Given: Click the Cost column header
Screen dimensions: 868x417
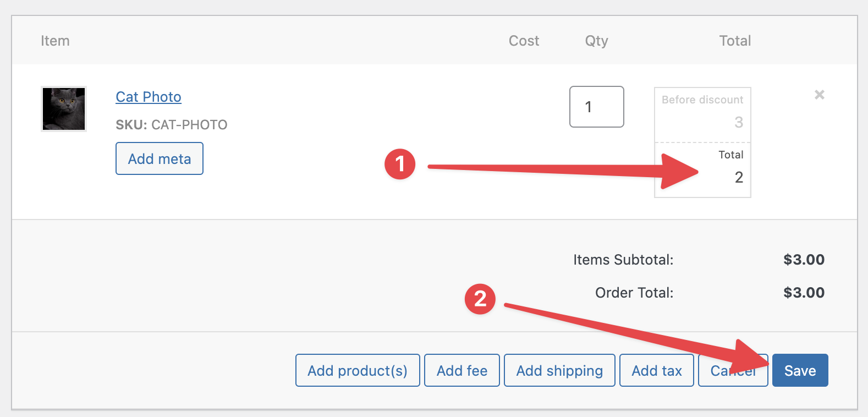Looking at the screenshot, I should click(524, 41).
